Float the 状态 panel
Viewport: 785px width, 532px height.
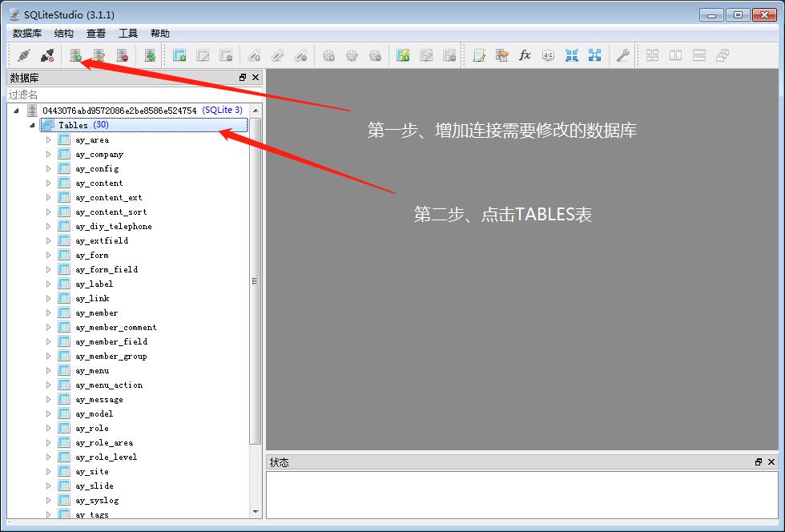pos(759,461)
